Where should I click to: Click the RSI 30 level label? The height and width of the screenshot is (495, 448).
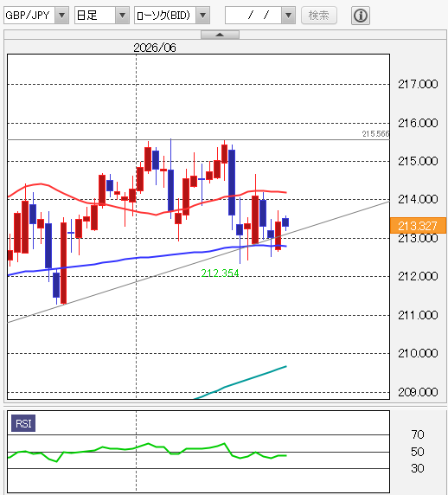(418, 468)
